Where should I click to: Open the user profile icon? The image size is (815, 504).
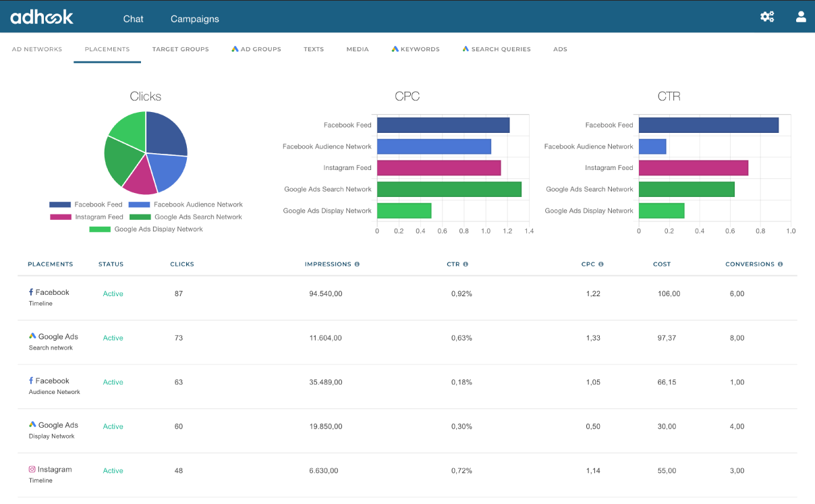[x=801, y=17]
